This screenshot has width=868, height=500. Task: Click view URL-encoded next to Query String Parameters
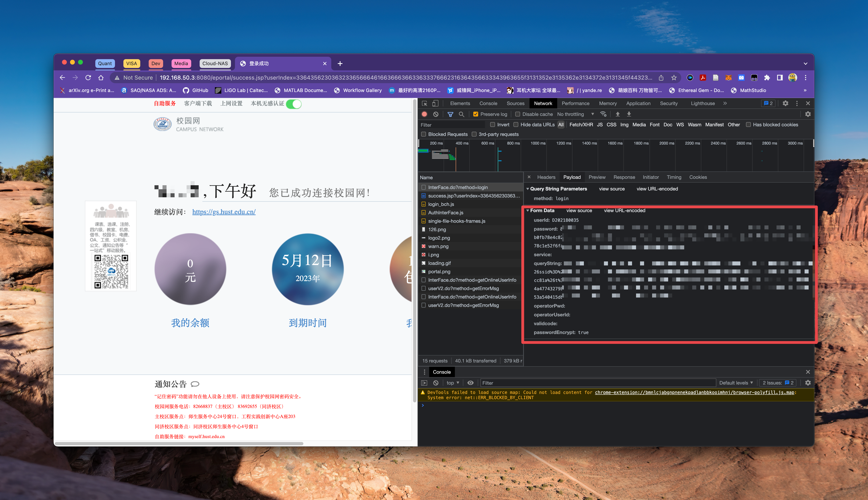(657, 189)
